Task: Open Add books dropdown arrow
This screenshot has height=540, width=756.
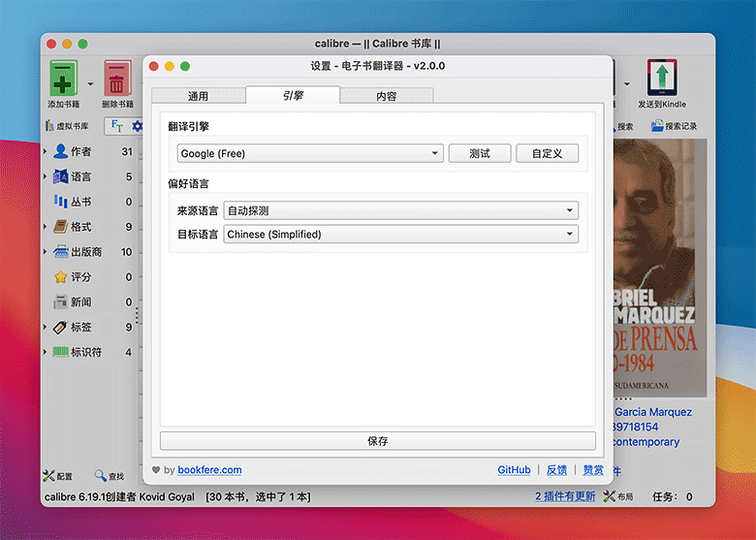Action: point(91,84)
